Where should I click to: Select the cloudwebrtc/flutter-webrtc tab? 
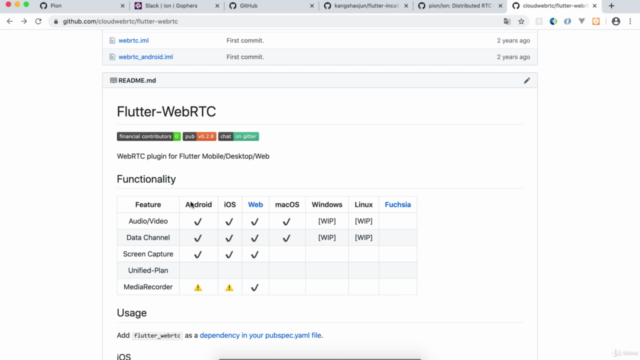(x=555, y=6)
